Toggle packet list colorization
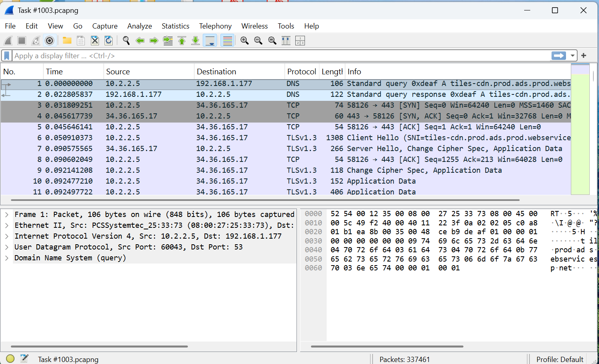The width and height of the screenshot is (599, 364). (227, 40)
